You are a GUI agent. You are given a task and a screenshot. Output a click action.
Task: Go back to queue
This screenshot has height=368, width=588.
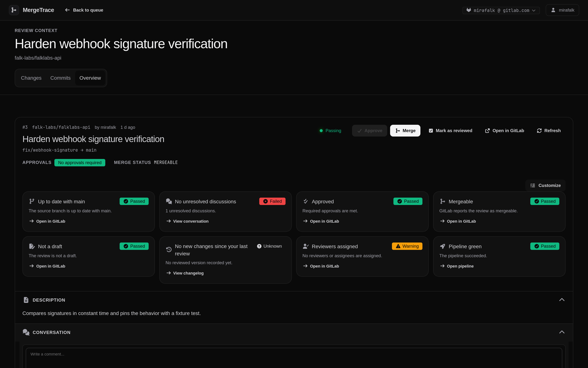84,10
